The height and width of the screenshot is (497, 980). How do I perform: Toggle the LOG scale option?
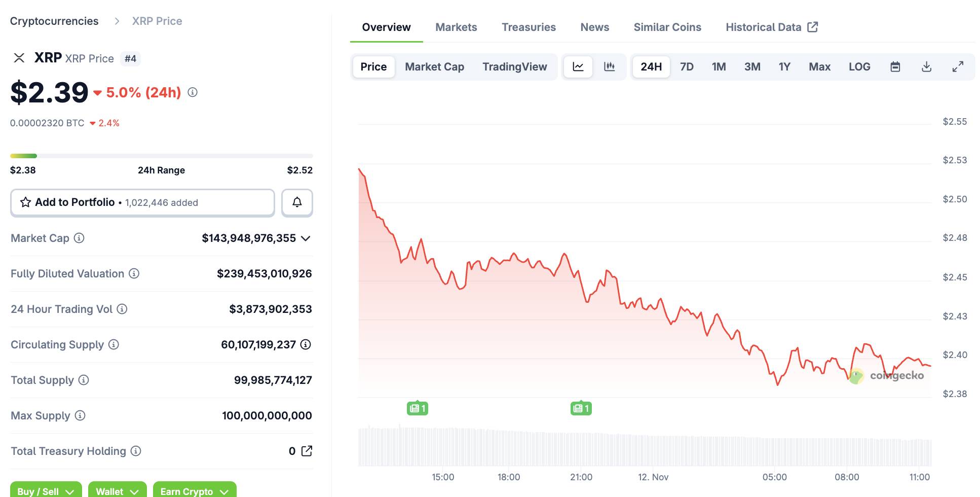tap(859, 67)
